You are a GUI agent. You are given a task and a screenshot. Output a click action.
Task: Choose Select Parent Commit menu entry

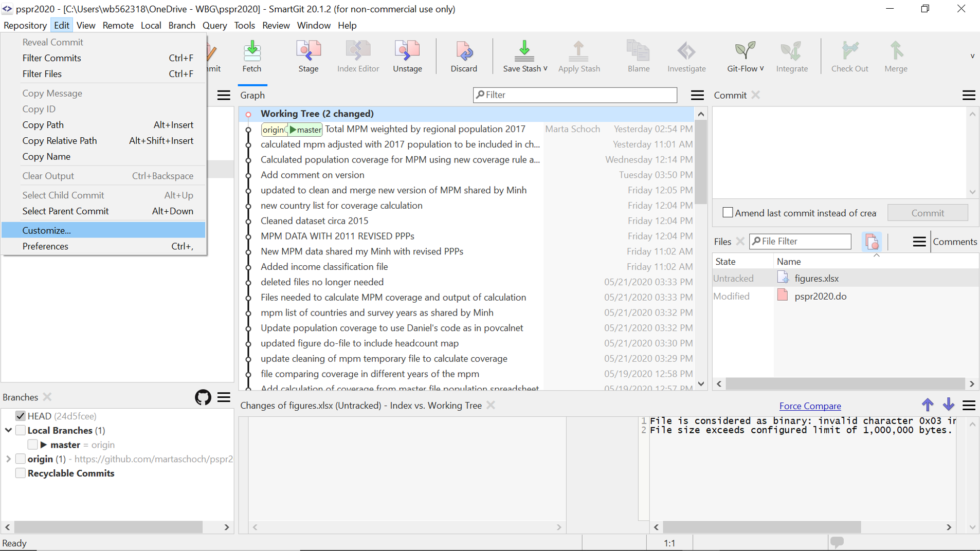pyautogui.click(x=103, y=211)
